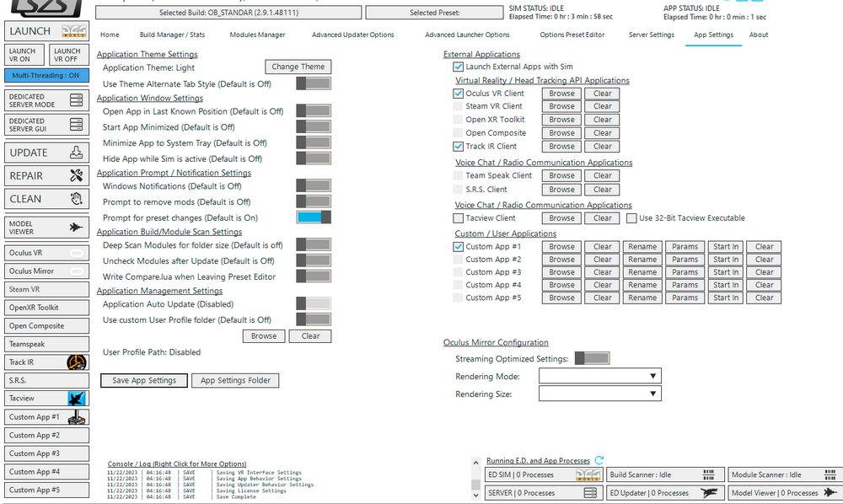The width and height of the screenshot is (843, 504).
Task: Click LAUNCH VR ON button
Action: tap(24, 55)
